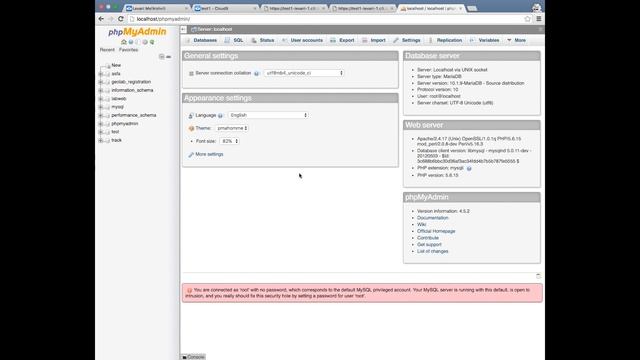Open the Variables tab

(484, 40)
